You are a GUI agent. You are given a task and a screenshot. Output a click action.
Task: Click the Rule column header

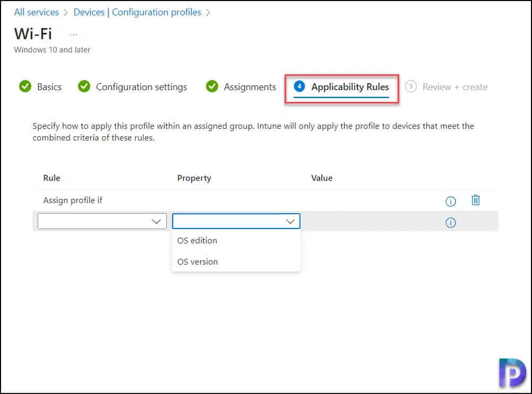(x=52, y=178)
